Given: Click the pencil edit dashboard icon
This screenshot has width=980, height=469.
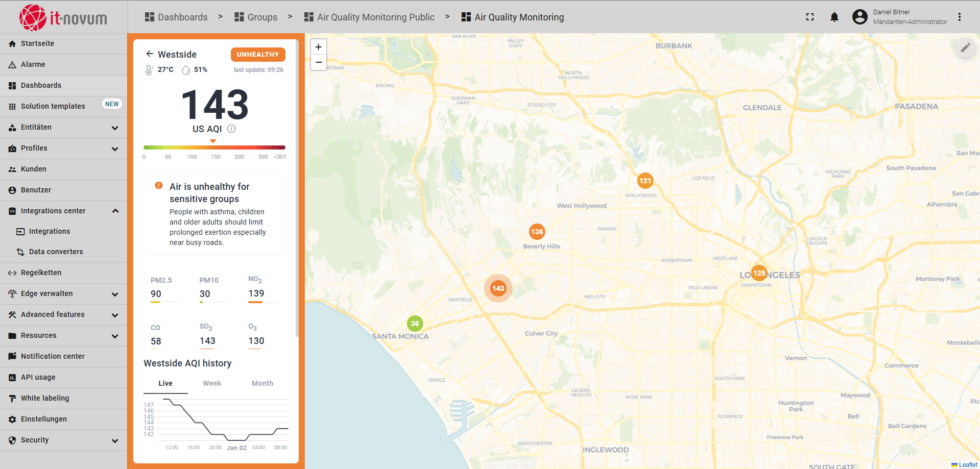Looking at the screenshot, I should 965,48.
